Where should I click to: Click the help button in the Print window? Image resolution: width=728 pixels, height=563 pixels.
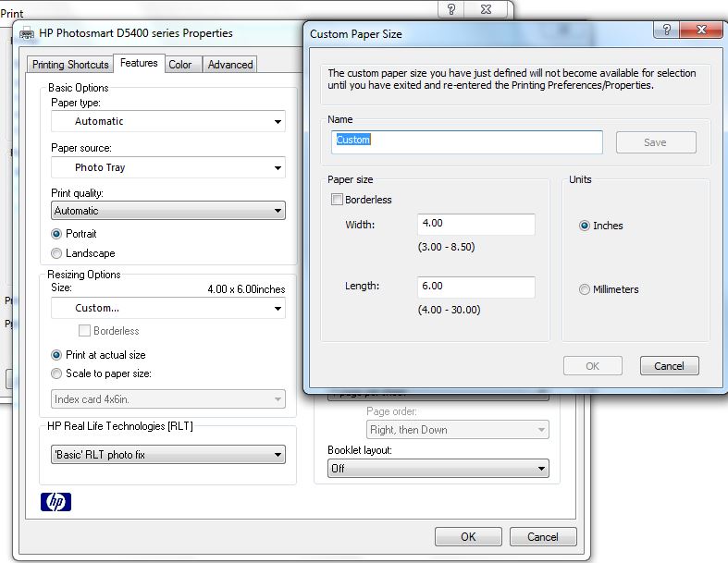(450, 9)
